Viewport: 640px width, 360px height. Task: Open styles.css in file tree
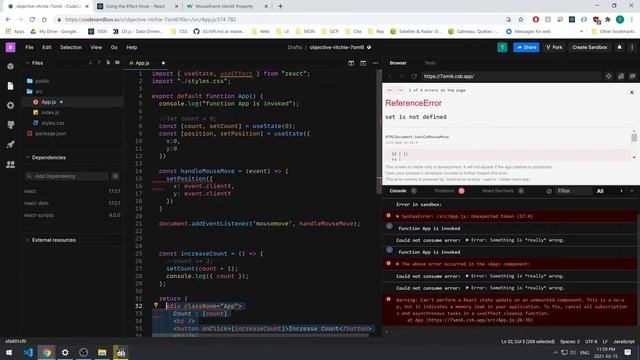pyautogui.click(x=53, y=123)
